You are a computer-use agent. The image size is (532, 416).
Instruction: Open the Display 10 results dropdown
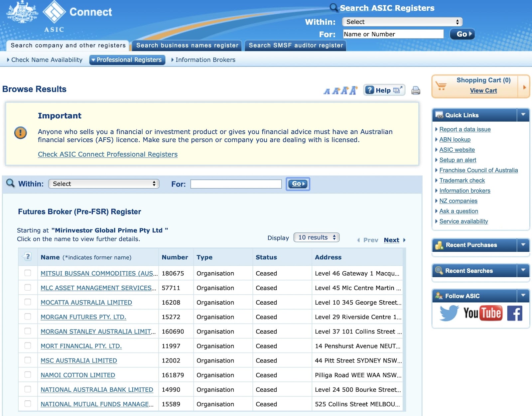(x=316, y=237)
